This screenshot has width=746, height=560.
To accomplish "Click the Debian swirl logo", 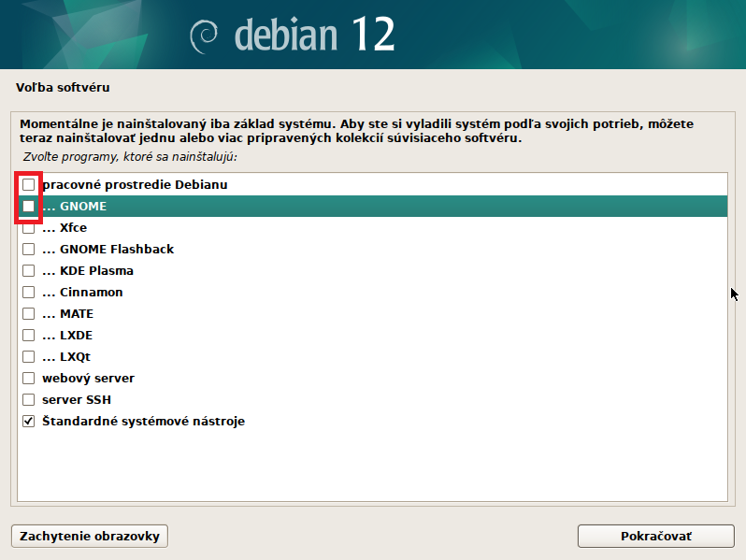I will [x=204, y=36].
